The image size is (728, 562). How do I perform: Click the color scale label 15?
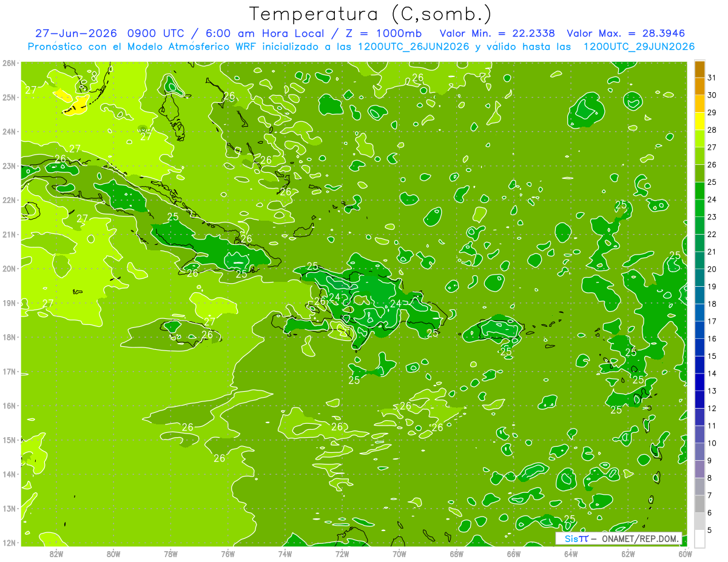712,356
